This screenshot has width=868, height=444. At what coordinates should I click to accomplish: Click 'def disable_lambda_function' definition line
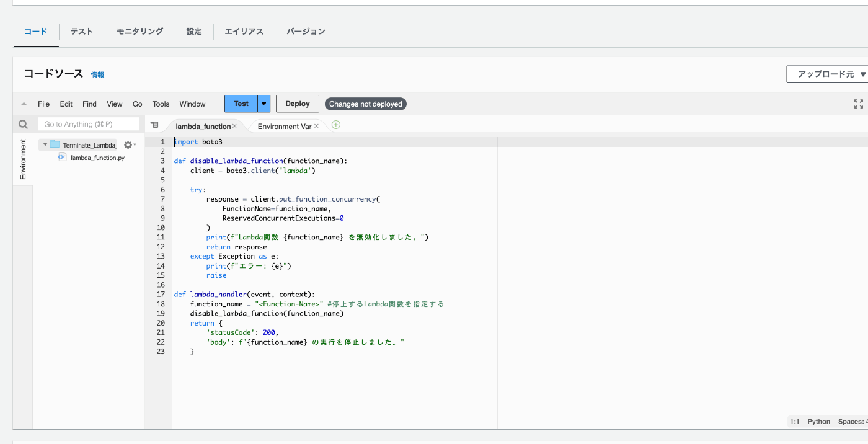pyautogui.click(x=260, y=161)
